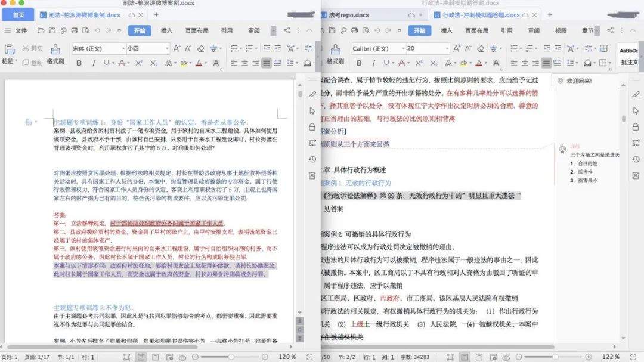Viewport: 644px width, 362px height.
Task: Click the zoom out minus button in the left status bar
Action: [x=196, y=357]
